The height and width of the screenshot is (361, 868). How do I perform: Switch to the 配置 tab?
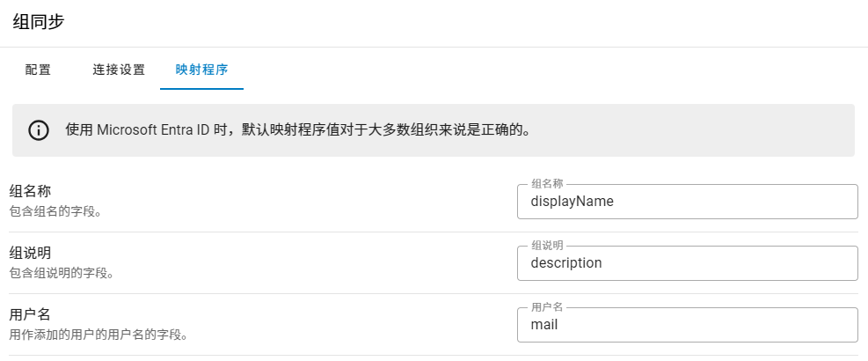pyautogui.click(x=38, y=70)
